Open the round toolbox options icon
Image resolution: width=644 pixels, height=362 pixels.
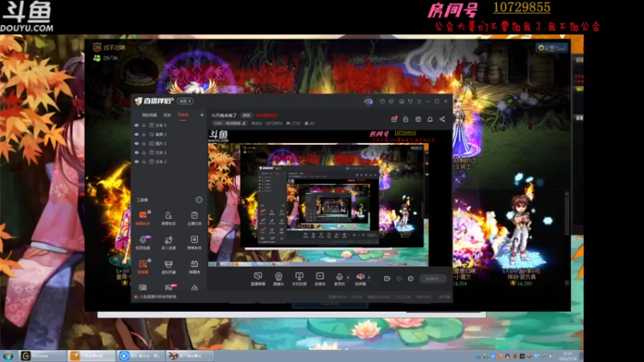[x=199, y=200]
